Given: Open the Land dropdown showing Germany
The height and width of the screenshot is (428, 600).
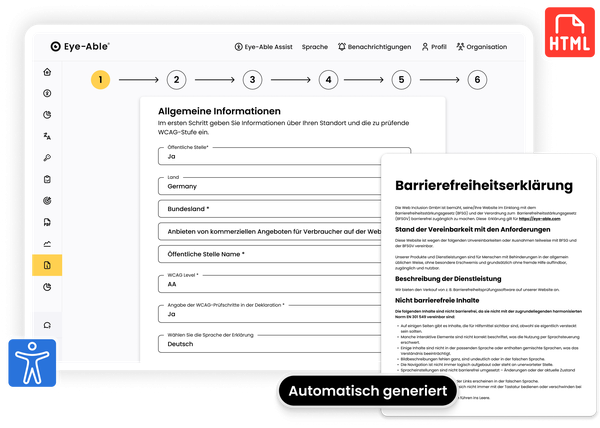Looking at the screenshot, I should click(269, 186).
